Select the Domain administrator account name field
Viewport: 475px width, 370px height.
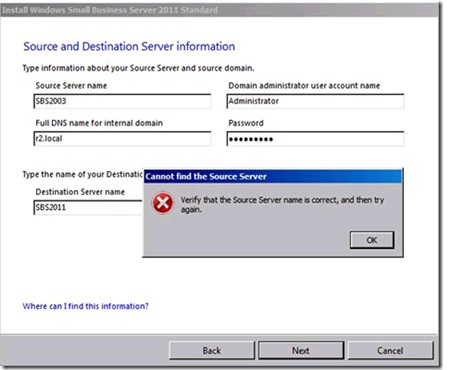click(x=315, y=101)
